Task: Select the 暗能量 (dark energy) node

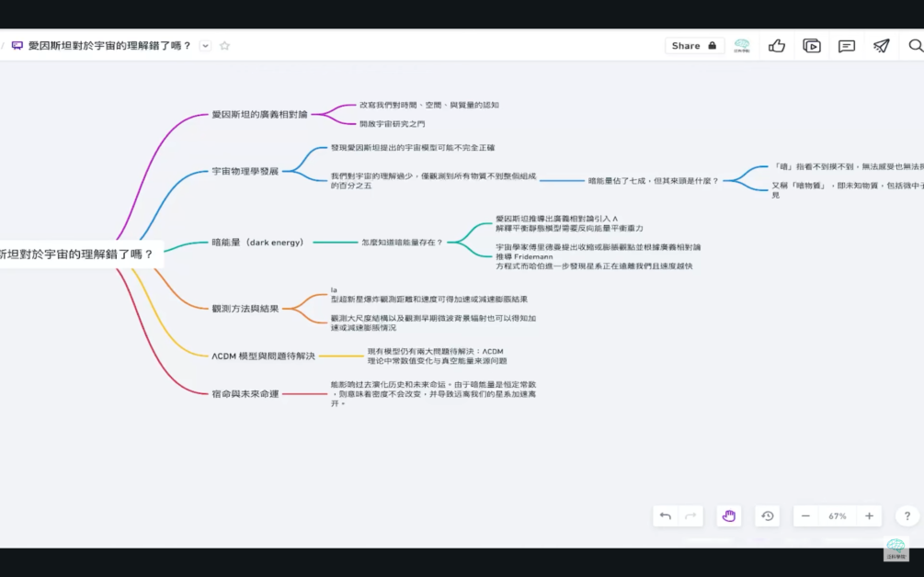Action: pos(257,243)
